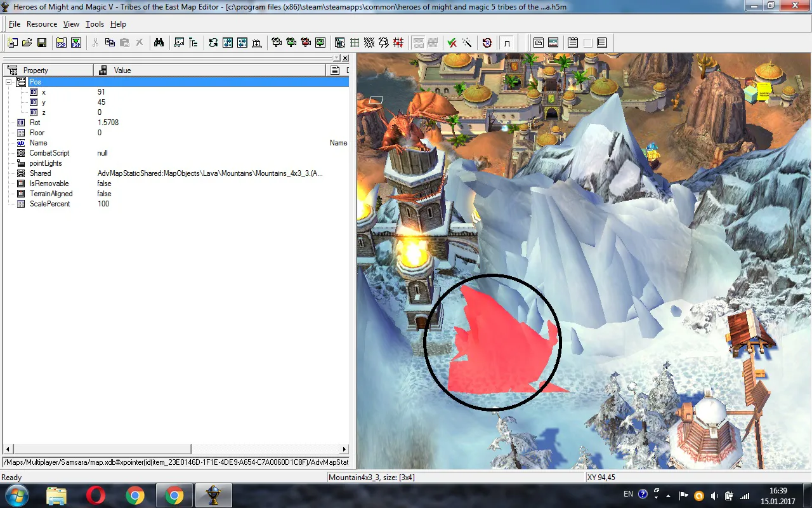The image size is (812, 508).
Task: Paste from clipboard toolbar icon
Action: [124, 43]
